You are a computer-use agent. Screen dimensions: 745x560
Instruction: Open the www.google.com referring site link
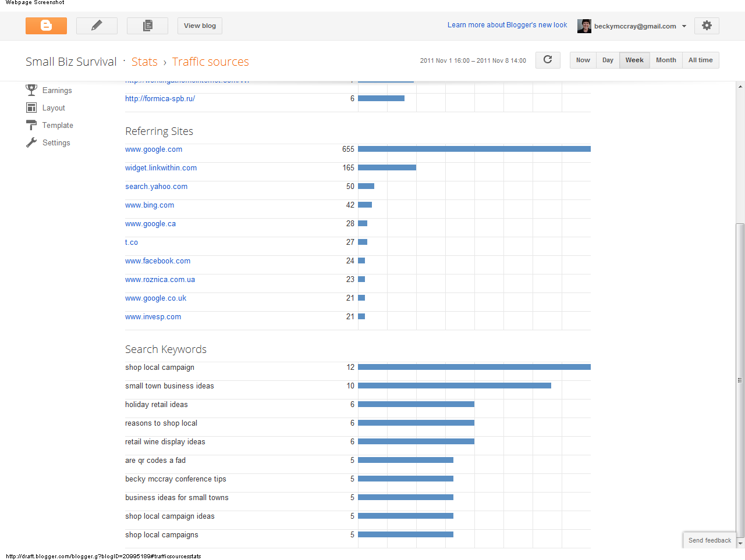pyautogui.click(x=154, y=149)
